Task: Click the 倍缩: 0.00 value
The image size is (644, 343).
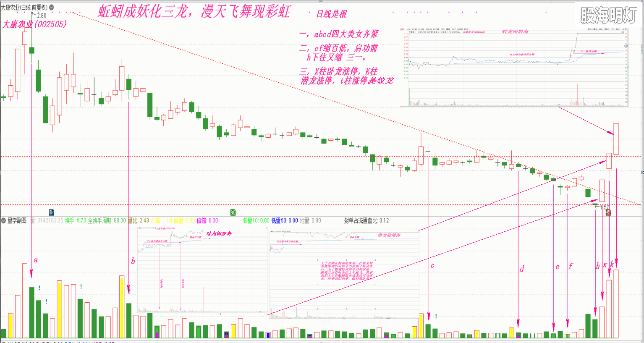Action: pos(207,220)
